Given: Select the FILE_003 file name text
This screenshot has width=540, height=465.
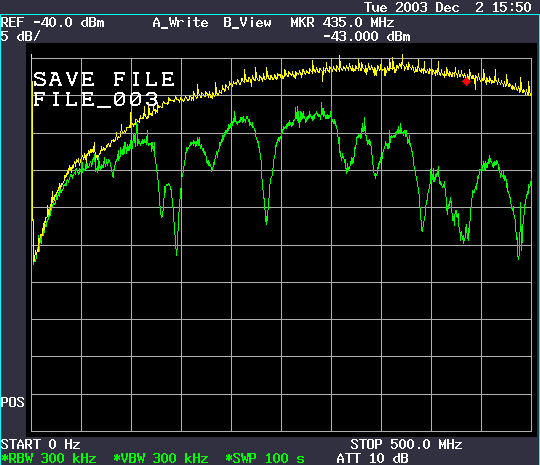Looking at the screenshot, I should pos(96,100).
